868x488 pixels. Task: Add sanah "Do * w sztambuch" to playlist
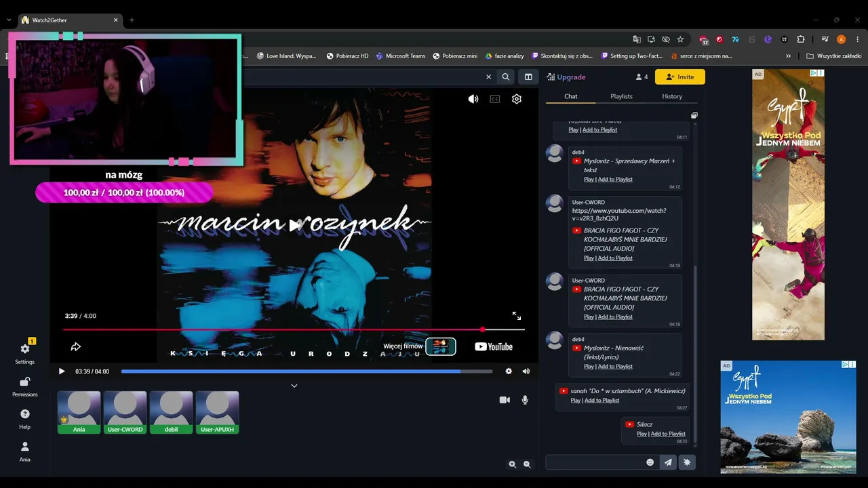click(601, 401)
